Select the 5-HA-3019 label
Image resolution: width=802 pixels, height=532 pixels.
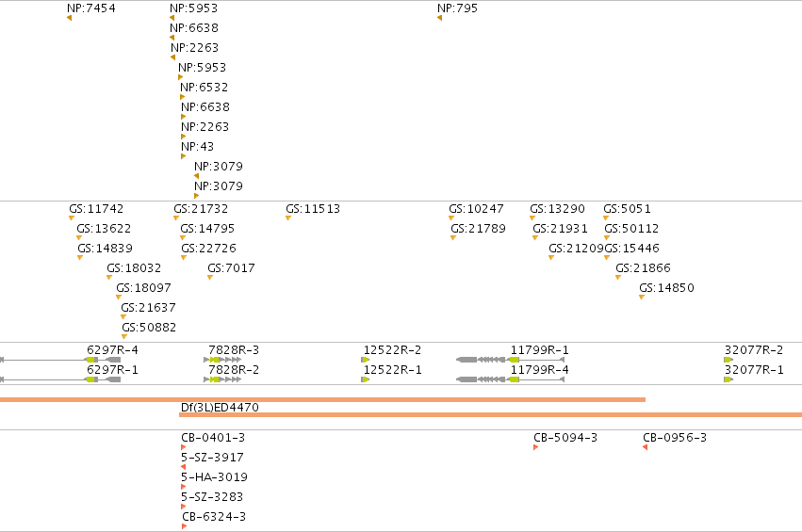click(x=214, y=477)
